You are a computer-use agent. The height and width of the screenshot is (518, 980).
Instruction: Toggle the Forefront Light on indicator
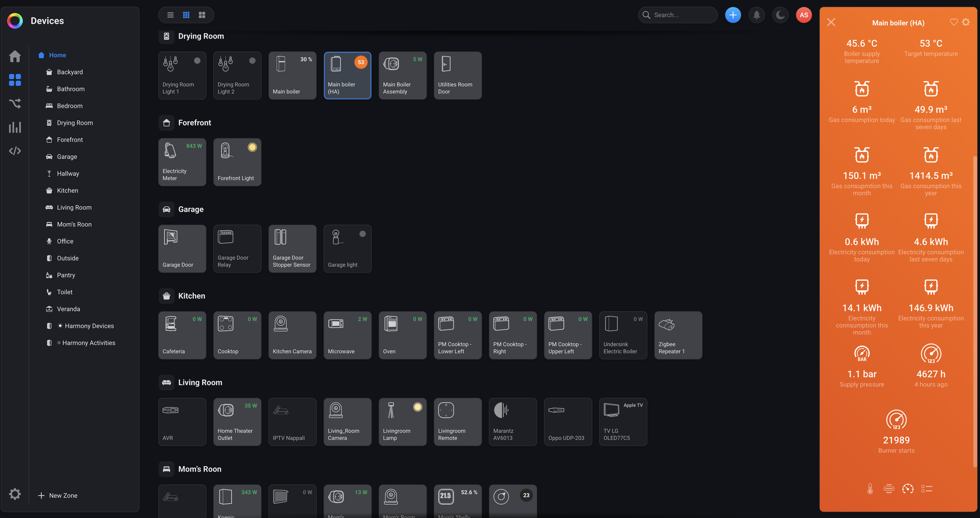(252, 147)
